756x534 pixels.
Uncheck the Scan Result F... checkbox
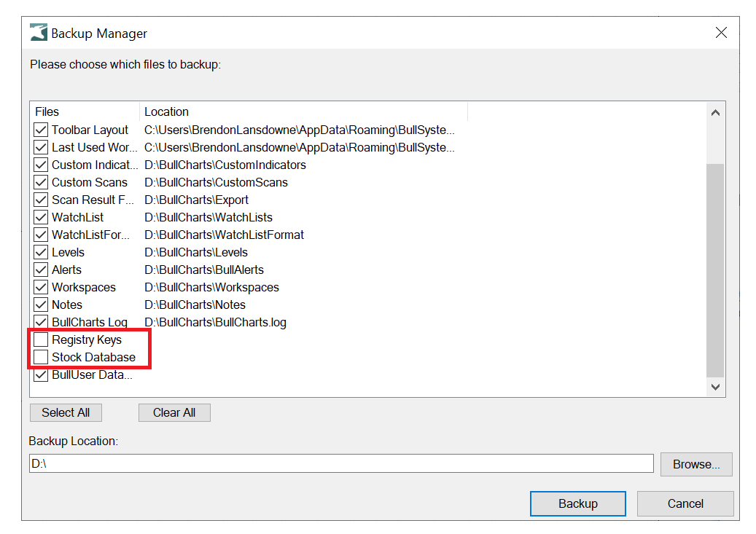point(41,200)
